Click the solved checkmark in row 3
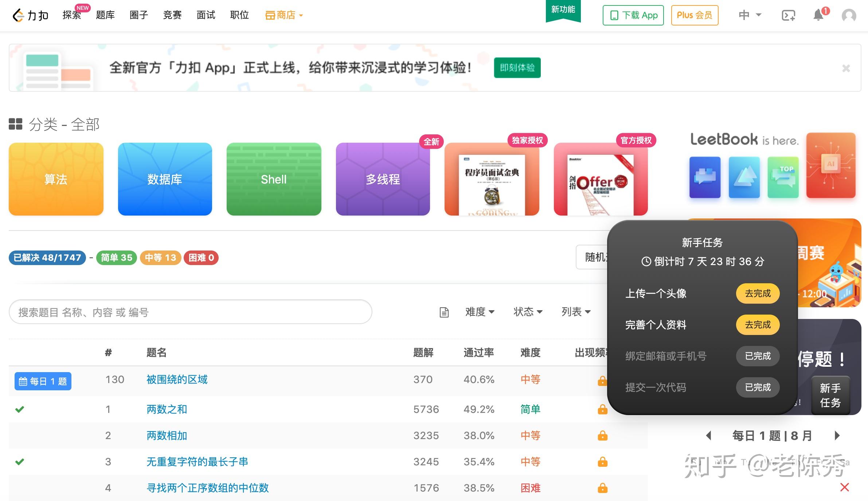The height and width of the screenshot is (501, 868). pyautogui.click(x=20, y=462)
